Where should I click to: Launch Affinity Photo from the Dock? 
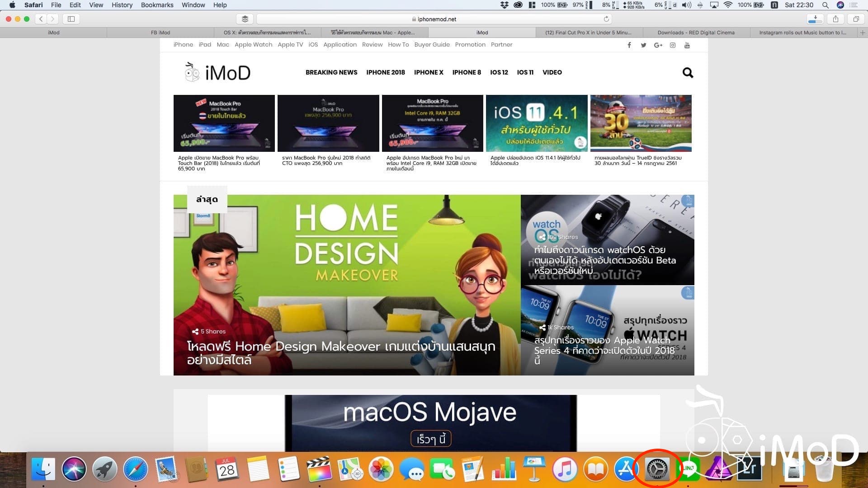point(718,470)
